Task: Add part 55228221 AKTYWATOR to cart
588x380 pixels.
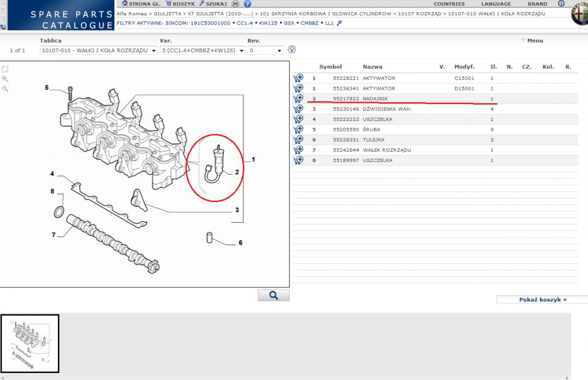Action: click(x=298, y=78)
